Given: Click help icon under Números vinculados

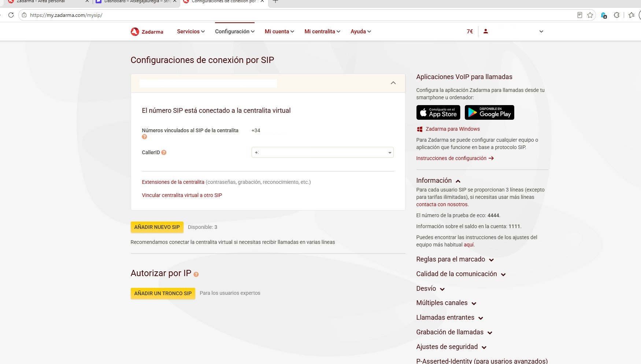Looking at the screenshot, I should pyautogui.click(x=144, y=137).
